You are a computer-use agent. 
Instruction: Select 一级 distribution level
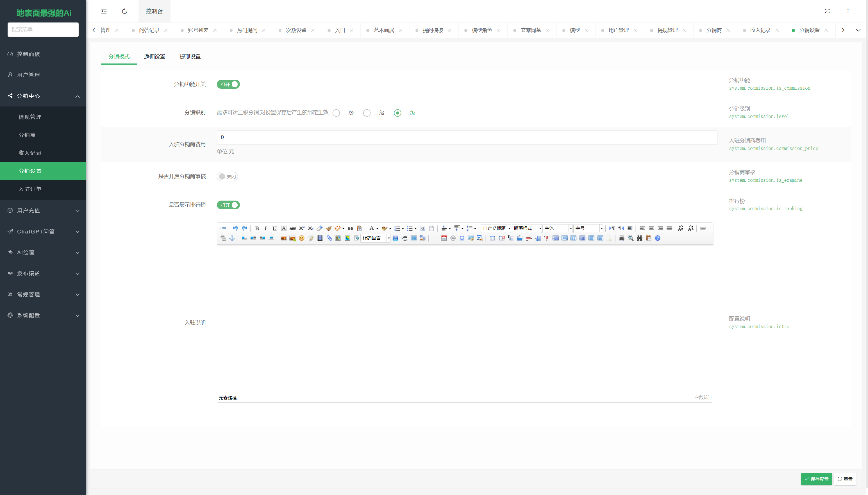(x=343, y=113)
